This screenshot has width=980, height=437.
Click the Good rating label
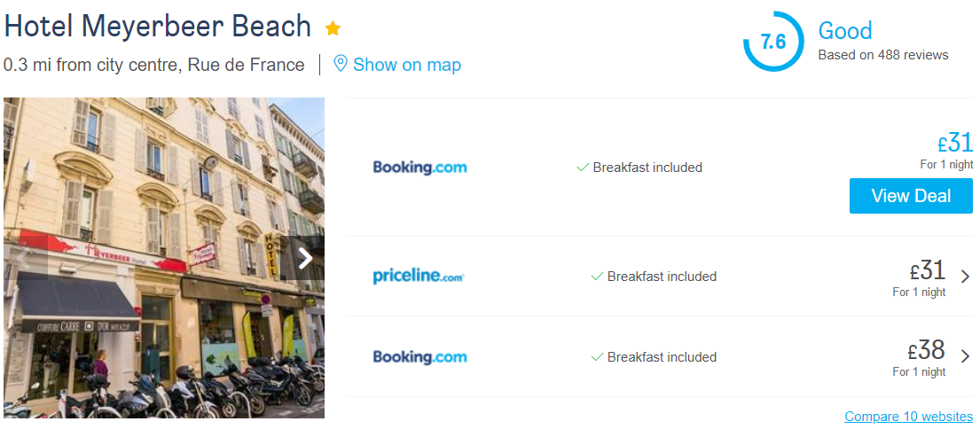[x=845, y=31]
